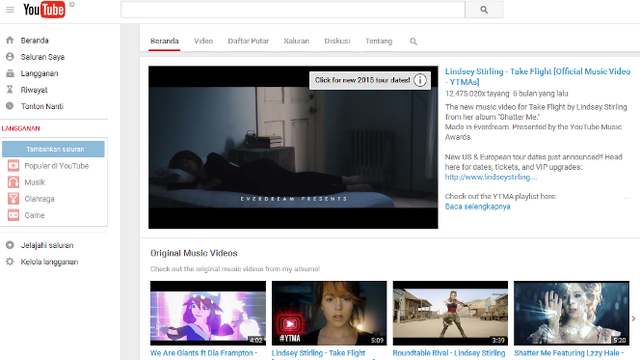
Task: Click the three-dot menu beside description
Action: pos(627,198)
